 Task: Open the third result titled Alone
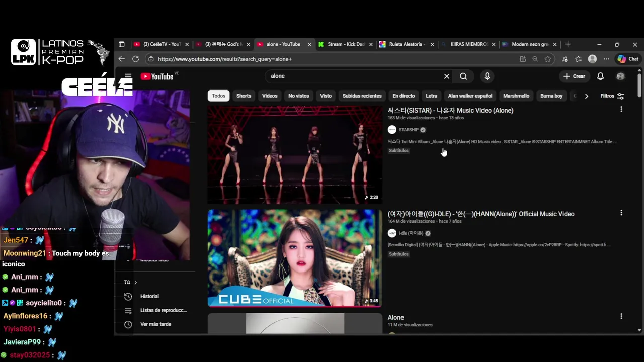coord(395,317)
